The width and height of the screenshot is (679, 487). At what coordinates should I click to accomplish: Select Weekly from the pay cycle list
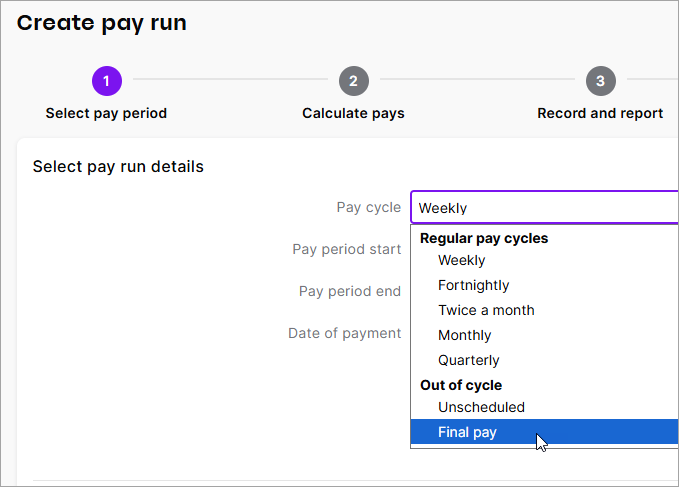461,260
